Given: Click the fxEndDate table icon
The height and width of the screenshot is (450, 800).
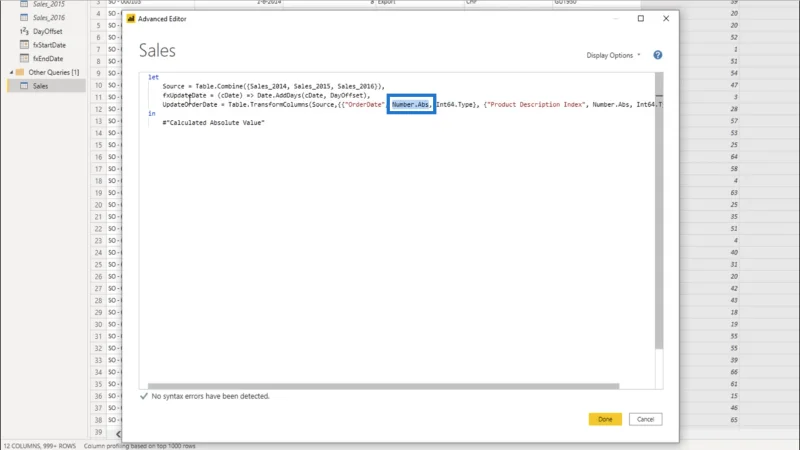Looking at the screenshot, I should coord(24,59).
